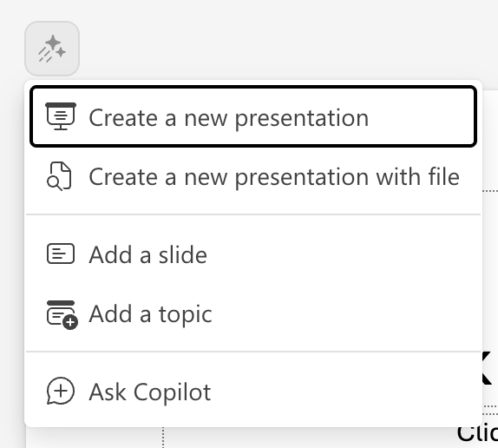Click the "Copilot" word in the last entry
498x448 pixels.
172,393
